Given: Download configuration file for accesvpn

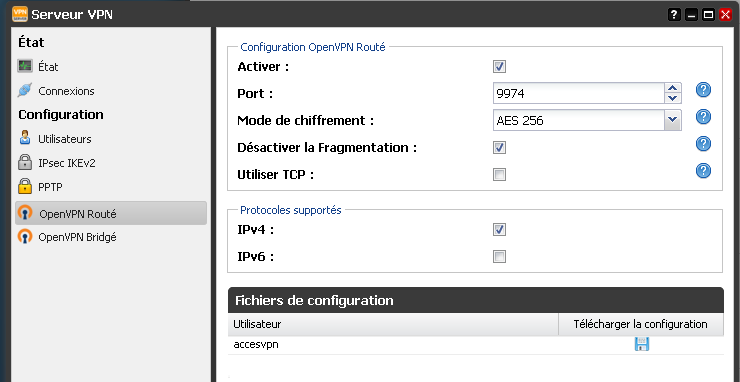Looking at the screenshot, I should pyautogui.click(x=641, y=344).
